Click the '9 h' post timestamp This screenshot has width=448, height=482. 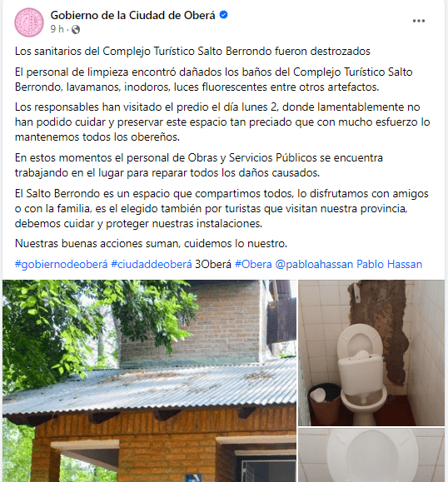pos(57,29)
